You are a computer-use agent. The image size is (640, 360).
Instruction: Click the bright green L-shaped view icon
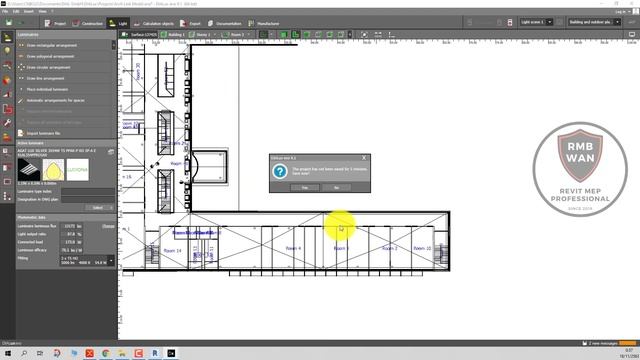click(295, 35)
